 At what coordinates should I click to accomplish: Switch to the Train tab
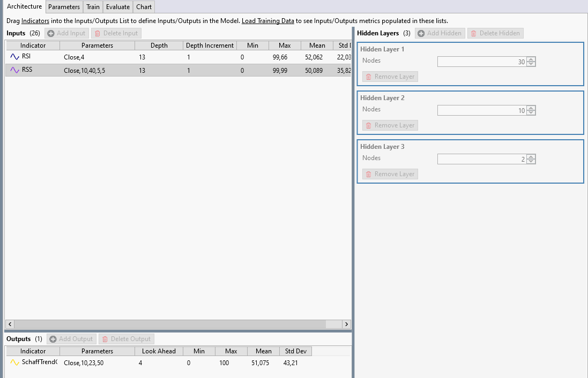[92, 7]
